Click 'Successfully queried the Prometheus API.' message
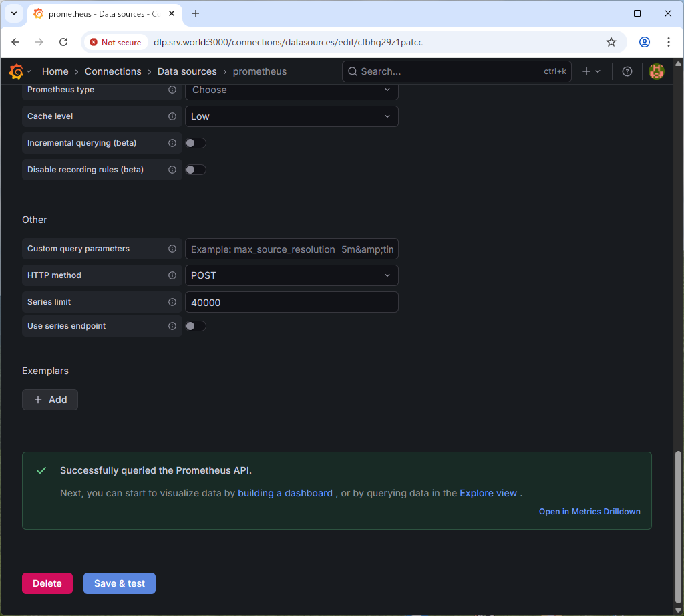 coord(156,470)
